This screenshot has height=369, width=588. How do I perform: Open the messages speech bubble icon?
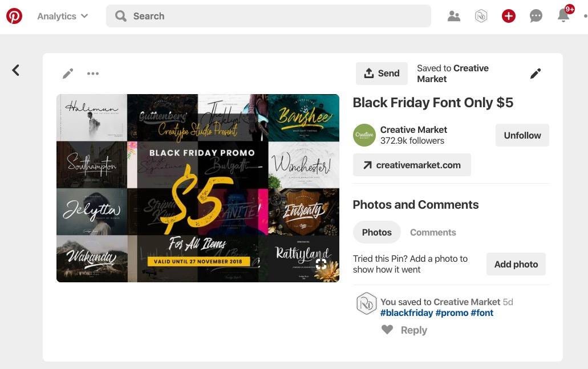click(536, 16)
